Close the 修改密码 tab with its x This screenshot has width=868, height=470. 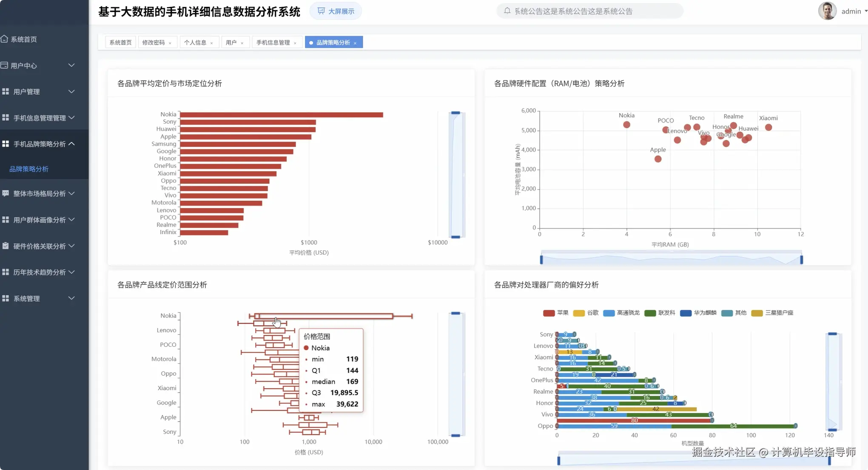(x=170, y=43)
